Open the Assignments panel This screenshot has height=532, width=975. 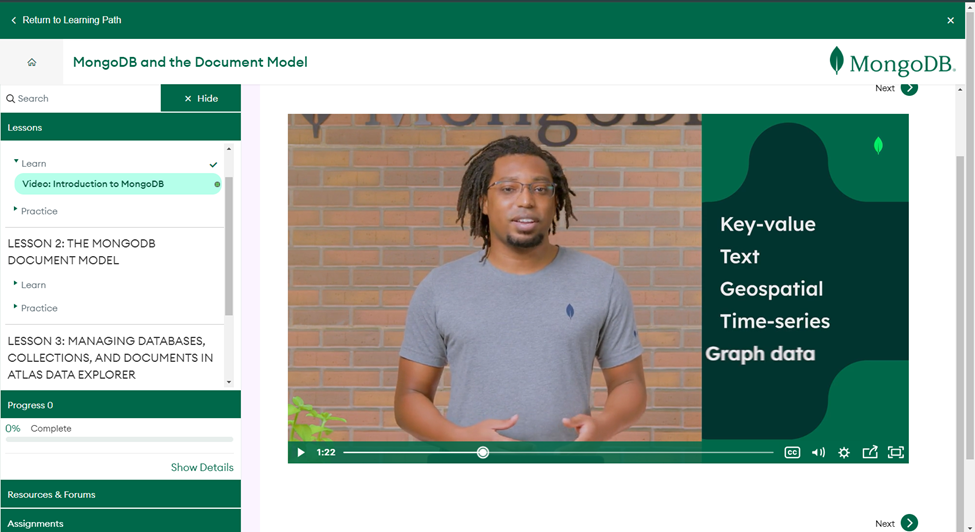[121, 523]
